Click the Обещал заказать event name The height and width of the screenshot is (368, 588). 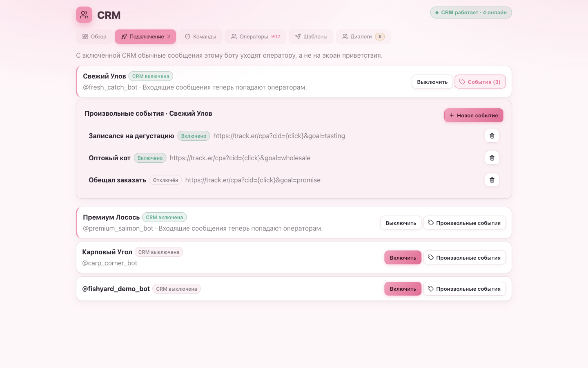coord(118,180)
